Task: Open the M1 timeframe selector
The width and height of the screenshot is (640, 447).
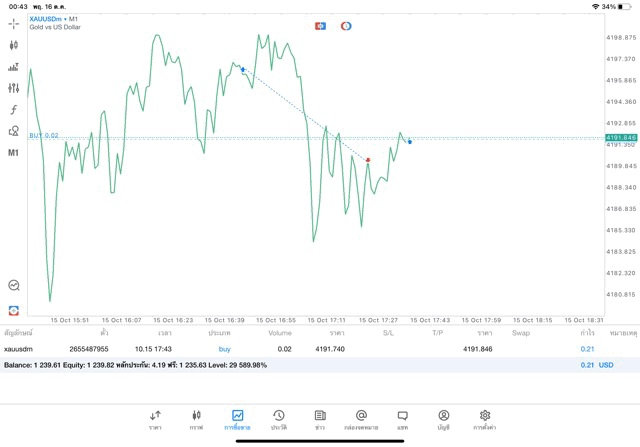Action: point(14,153)
